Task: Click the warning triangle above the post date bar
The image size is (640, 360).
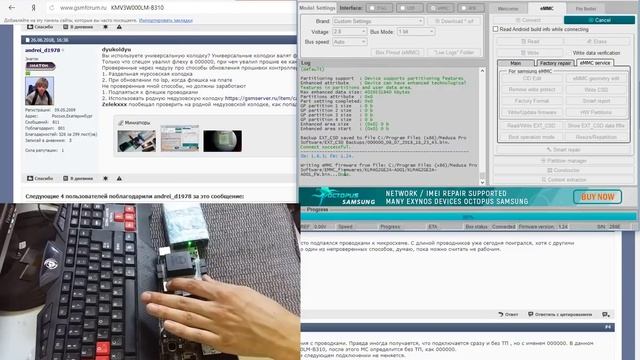Action: tap(119, 27)
